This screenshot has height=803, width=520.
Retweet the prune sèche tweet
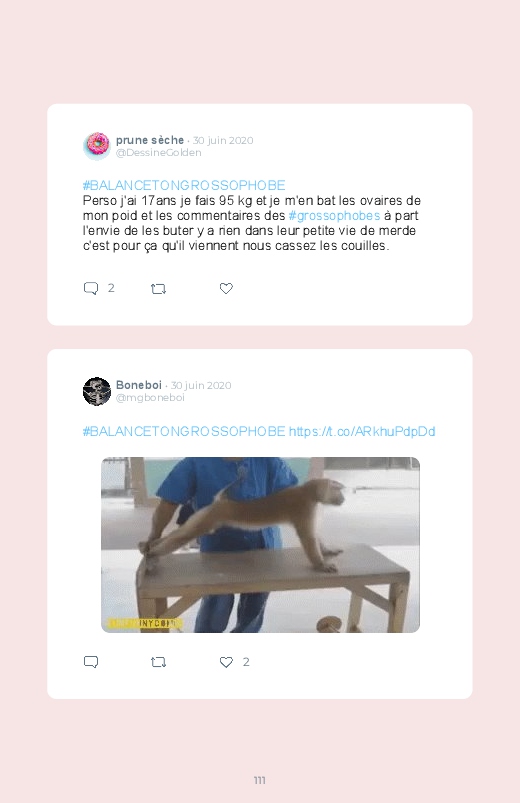tap(158, 289)
